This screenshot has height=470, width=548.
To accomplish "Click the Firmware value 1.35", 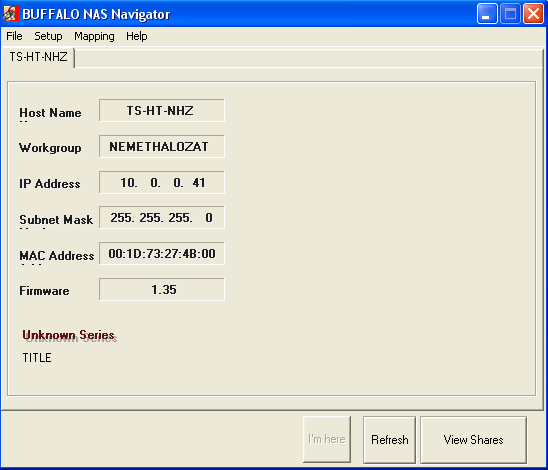I will click(x=161, y=289).
